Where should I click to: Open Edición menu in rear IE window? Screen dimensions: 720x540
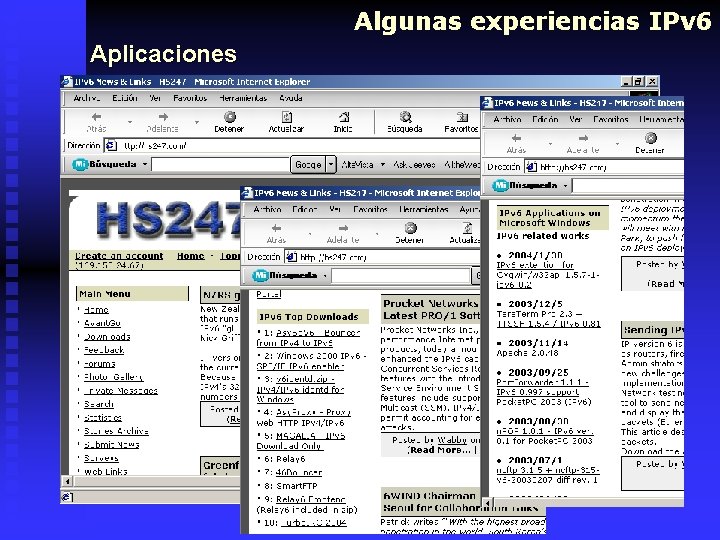pyautogui.click(x=125, y=98)
